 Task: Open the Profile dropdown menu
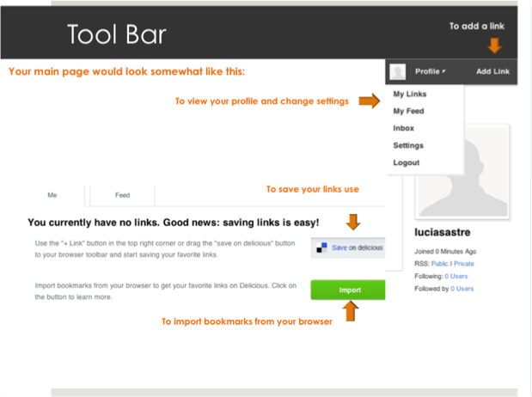click(431, 71)
